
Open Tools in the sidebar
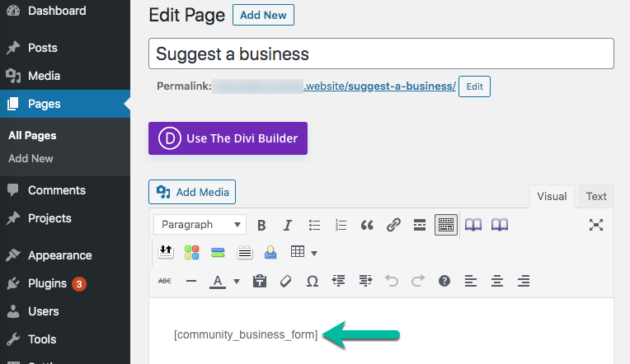point(65,339)
